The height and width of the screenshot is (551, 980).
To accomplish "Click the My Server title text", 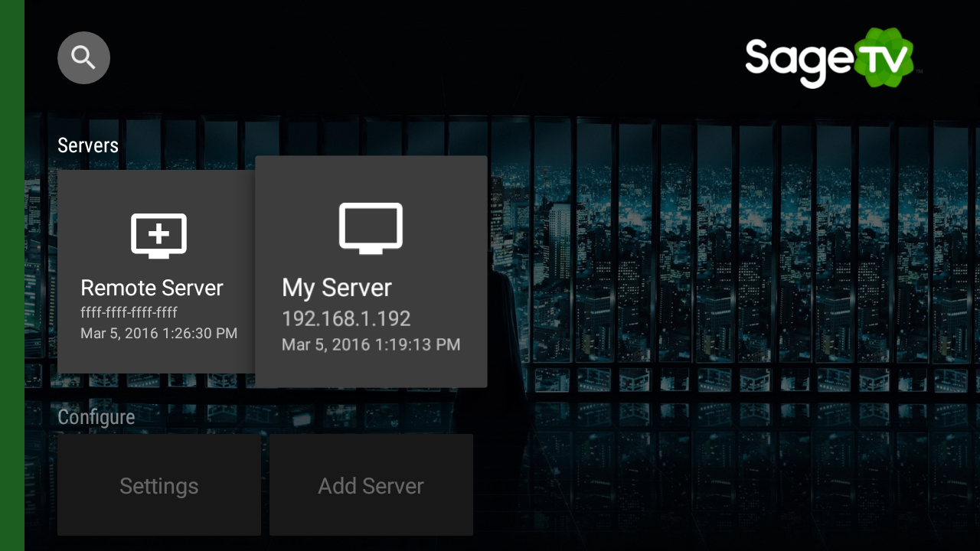I will pyautogui.click(x=336, y=288).
